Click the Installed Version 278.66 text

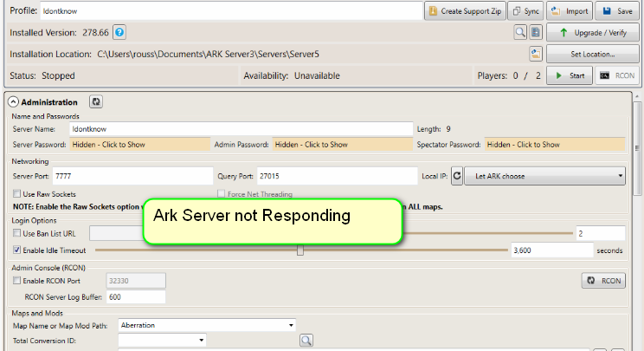(59, 32)
